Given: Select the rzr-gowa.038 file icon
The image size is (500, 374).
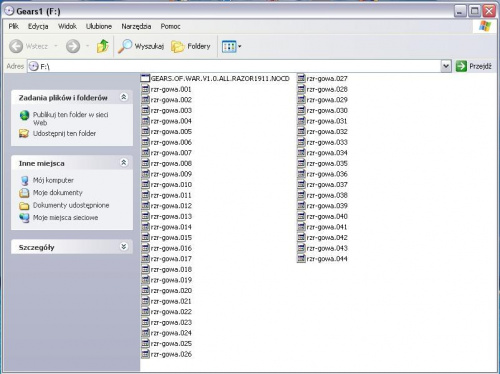Looking at the screenshot, I should [301, 195].
